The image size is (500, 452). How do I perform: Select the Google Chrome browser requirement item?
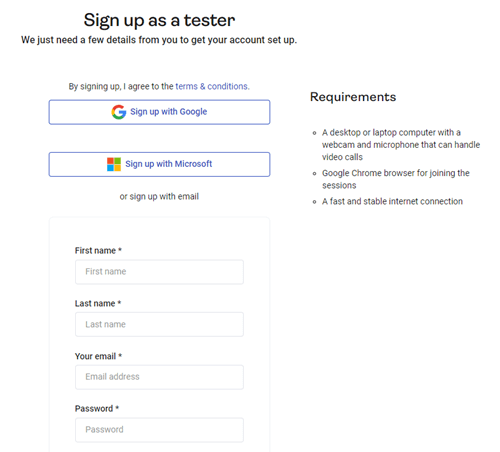pyautogui.click(x=396, y=179)
